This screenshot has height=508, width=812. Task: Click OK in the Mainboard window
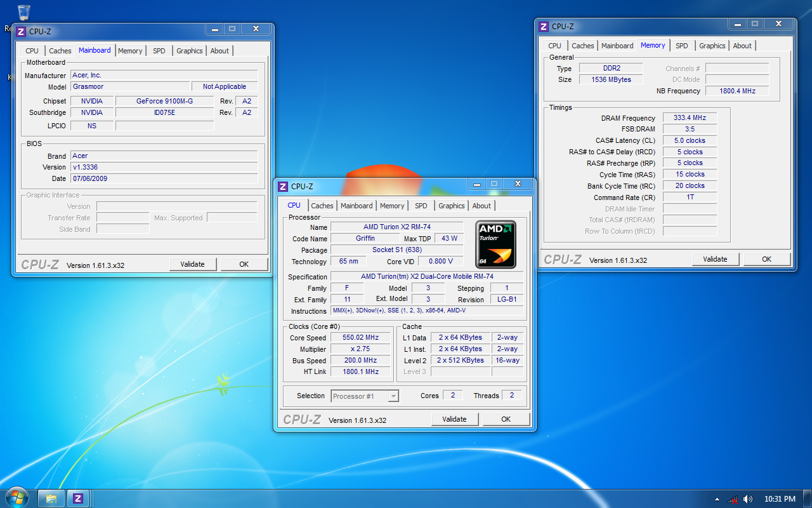[244, 264]
